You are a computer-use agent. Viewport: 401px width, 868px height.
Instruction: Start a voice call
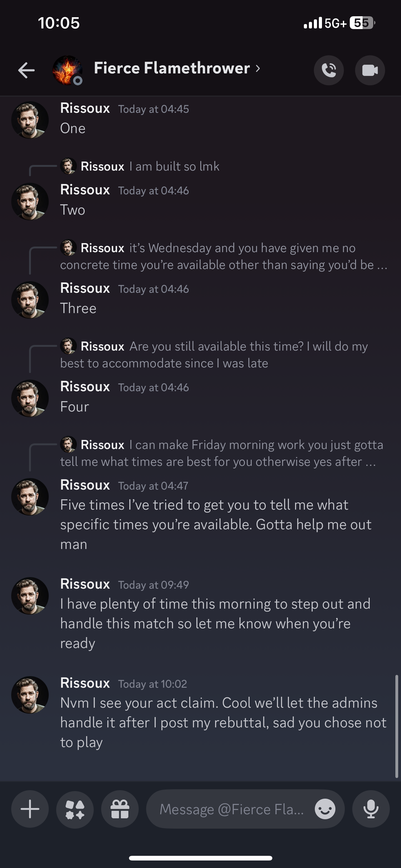[x=329, y=70]
